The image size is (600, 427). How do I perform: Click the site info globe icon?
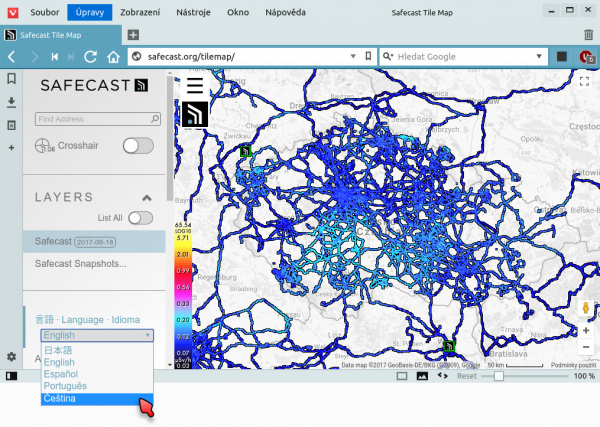point(136,57)
